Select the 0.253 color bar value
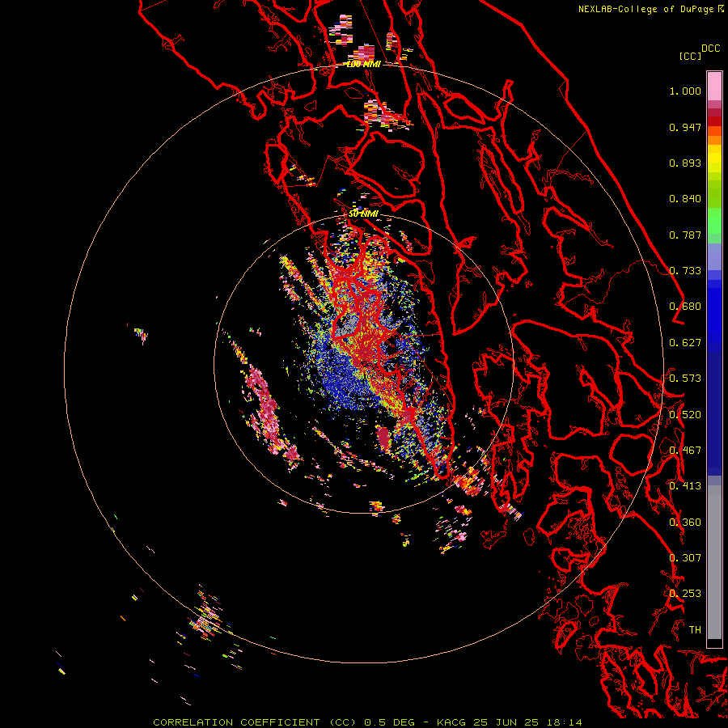Viewport: 728px width, 728px height. (x=685, y=594)
